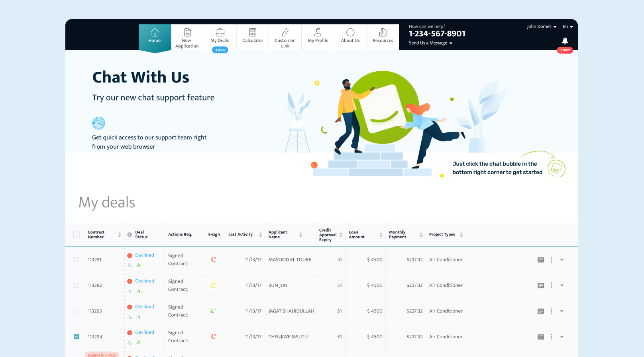Toggle the select-all deals checkbox
Viewport: 644px width, 357px height.
(x=77, y=235)
